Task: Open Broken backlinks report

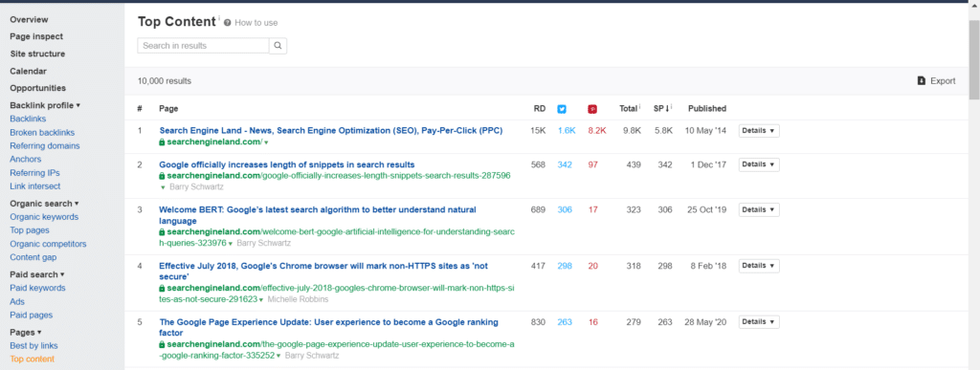Action: pos(42,132)
